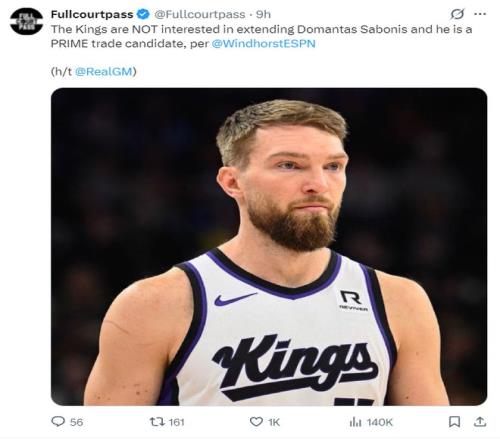Open the Sabonis Kings photo
The height and width of the screenshot is (440, 500).
pos(269,247)
